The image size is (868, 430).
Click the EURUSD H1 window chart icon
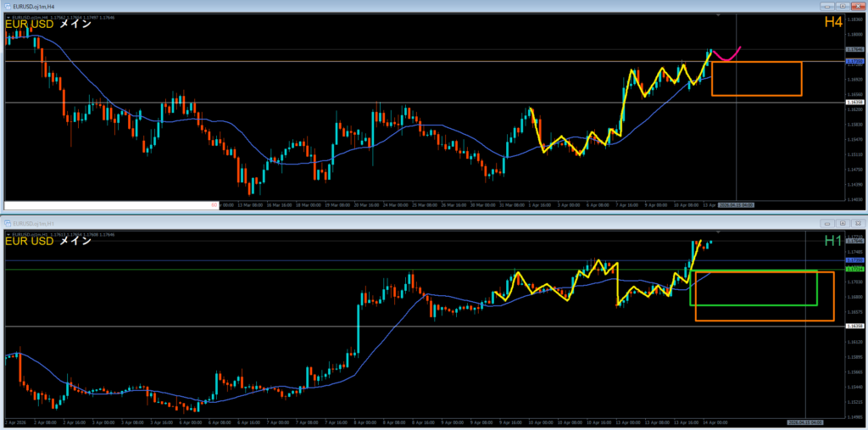coord(7,222)
